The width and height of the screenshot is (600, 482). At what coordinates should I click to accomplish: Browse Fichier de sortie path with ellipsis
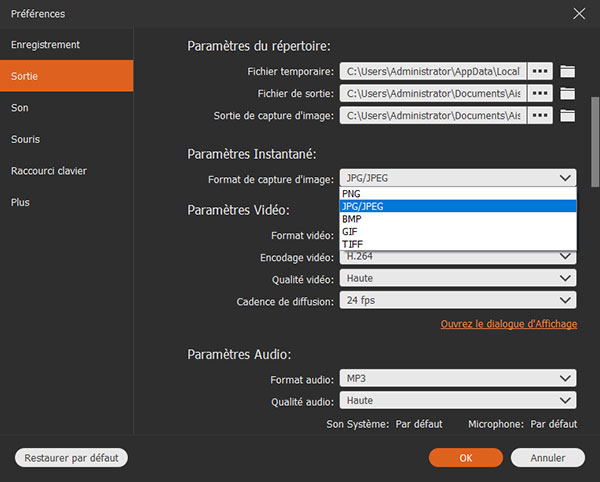click(540, 93)
